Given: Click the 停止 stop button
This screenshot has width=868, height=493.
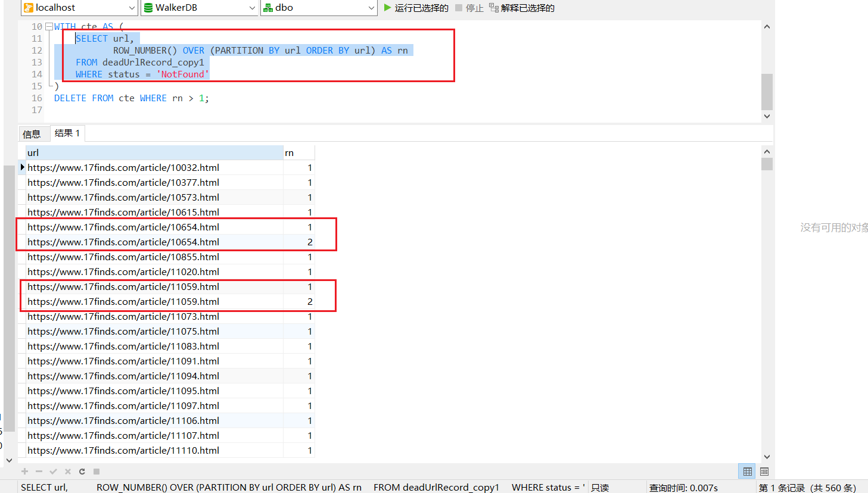Looking at the screenshot, I should pos(469,8).
